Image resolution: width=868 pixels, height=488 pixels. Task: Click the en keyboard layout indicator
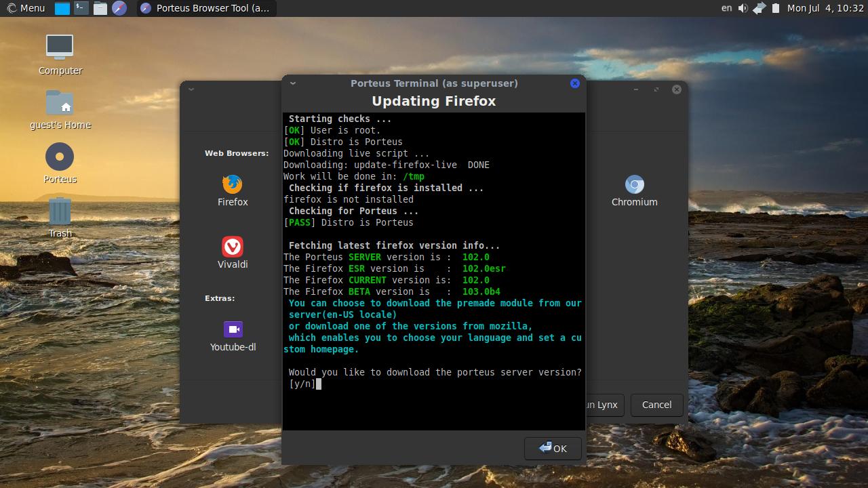tap(726, 8)
